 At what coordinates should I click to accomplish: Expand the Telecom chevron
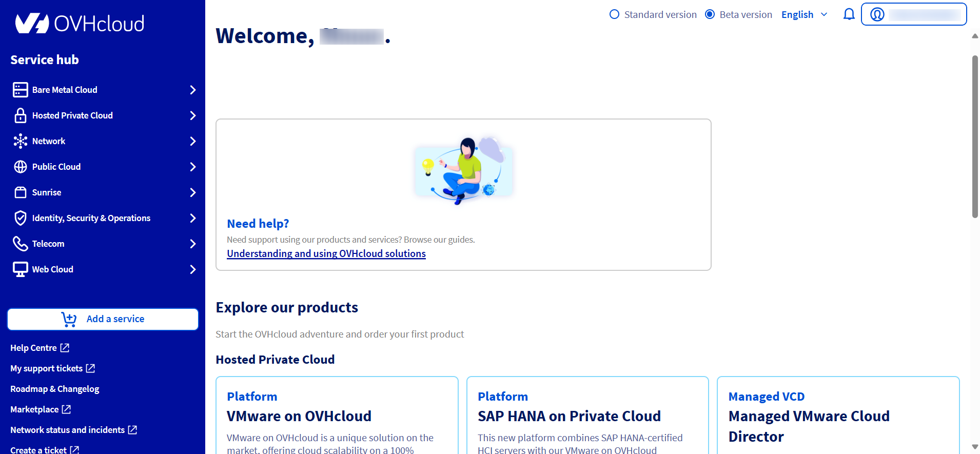click(x=193, y=244)
